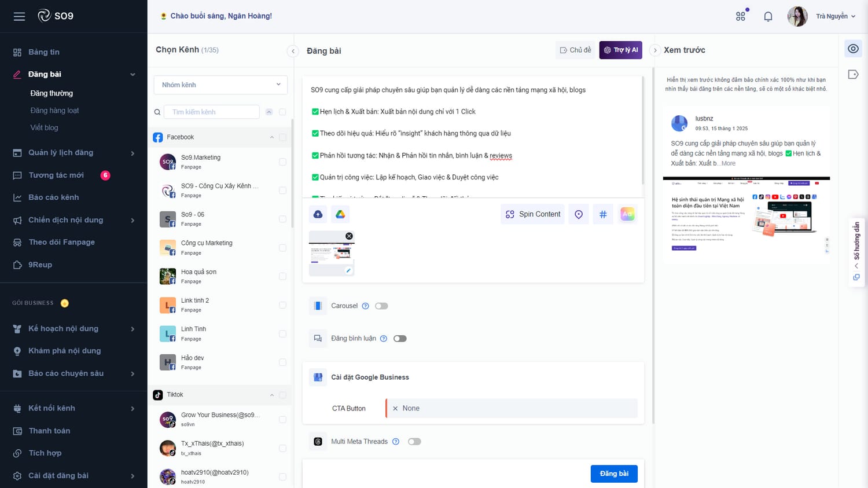Click the Chủ đề button
Viewport: 868px width, 488px height.
[575, 50]
